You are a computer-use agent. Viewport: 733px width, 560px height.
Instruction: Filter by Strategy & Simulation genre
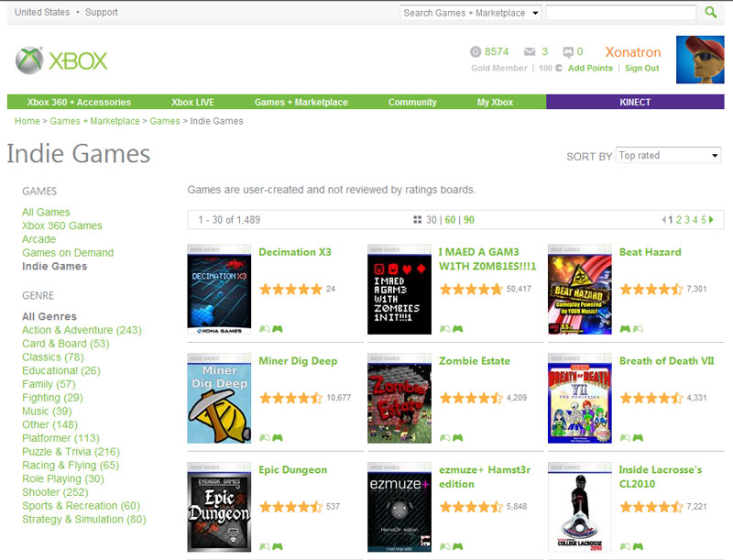pyautogui.click(x=84, y=520)
